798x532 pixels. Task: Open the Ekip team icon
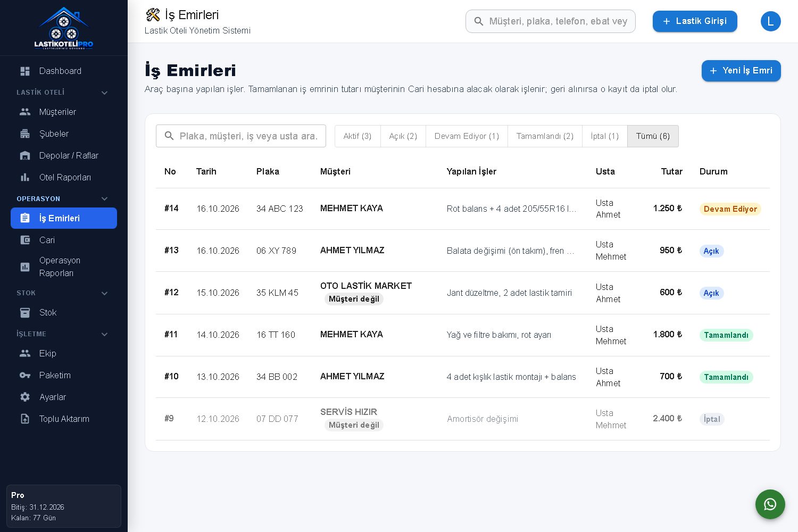point(25,353)
